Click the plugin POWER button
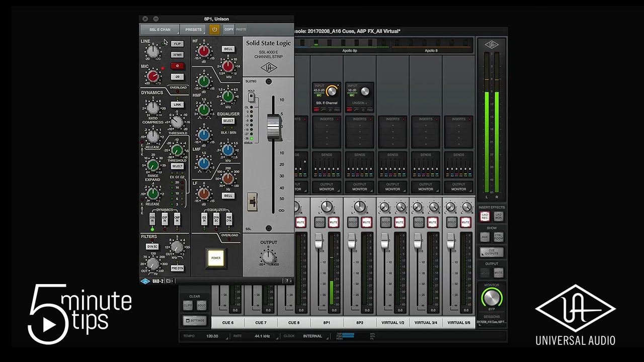 (x=216, y=258)
